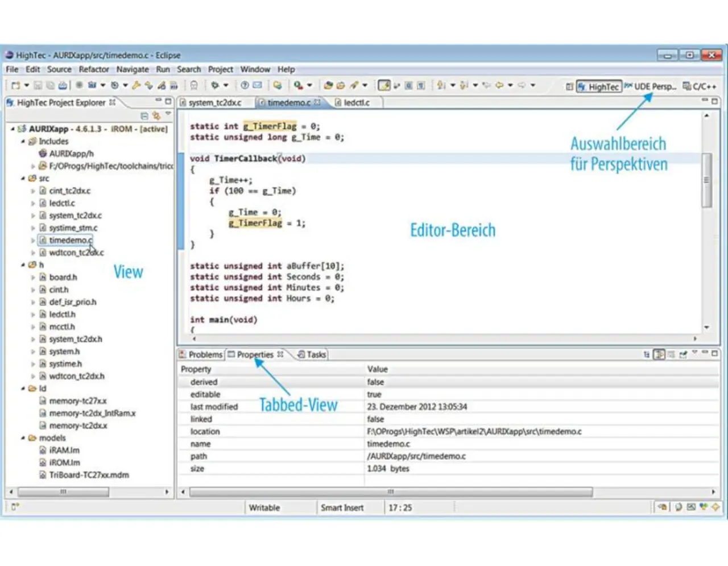The height and width of the screenshot is (566, 728).
Task: Click the Print toolbar icon
Action: pos(62,86)
